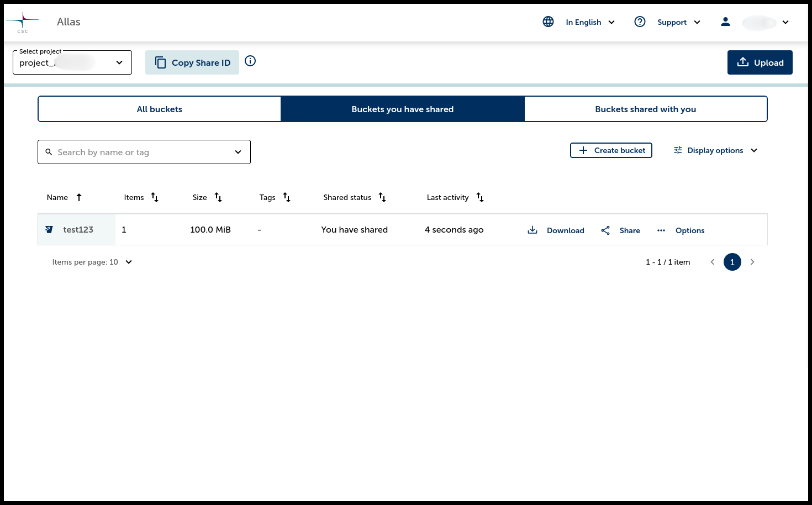Open the language globe icon
This screenshot has width=812, height=505.
click(x=548, y=22)
